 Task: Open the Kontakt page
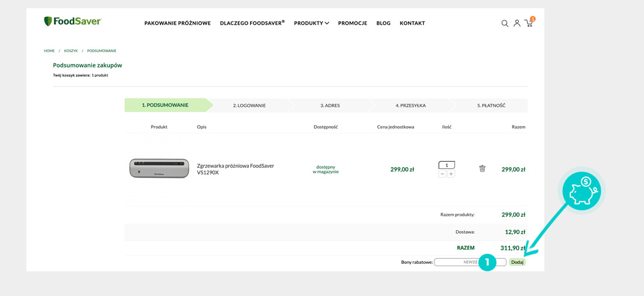click(412, 23)
